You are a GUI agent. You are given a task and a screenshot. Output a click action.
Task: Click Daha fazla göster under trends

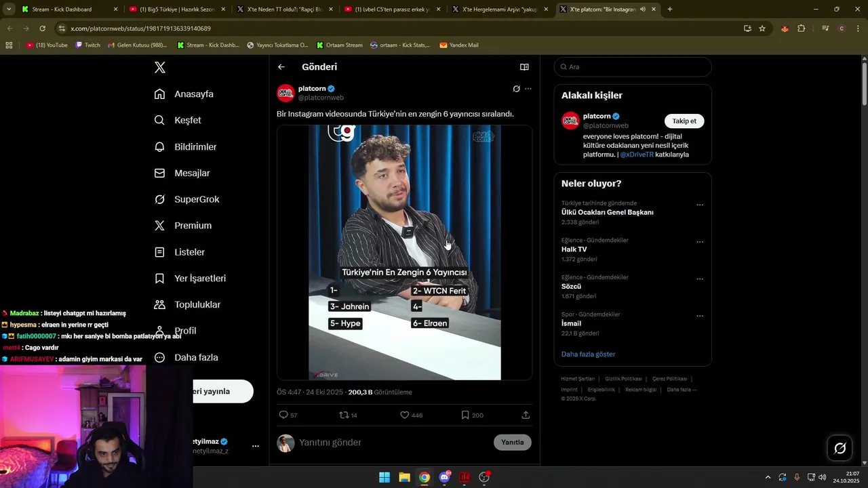588,354
